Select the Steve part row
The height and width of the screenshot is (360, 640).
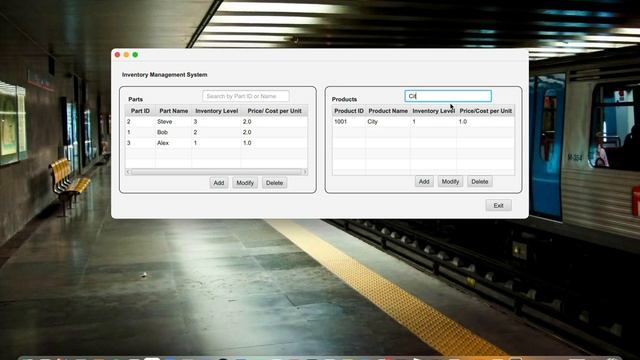[x=216, y=122]
